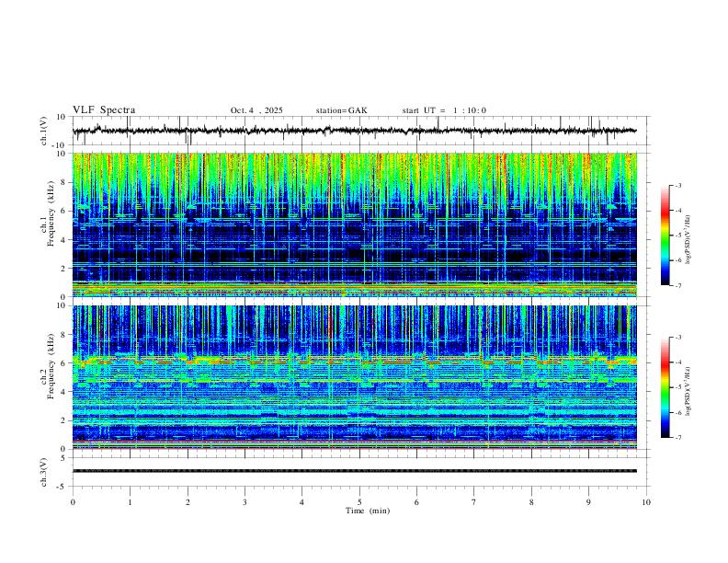The width and height of the screenshot is (728, 563).
Task: Click the "6" kHz tick on ch.2 spectrogram
Action: pyautogui.click(x=64, y=363)
